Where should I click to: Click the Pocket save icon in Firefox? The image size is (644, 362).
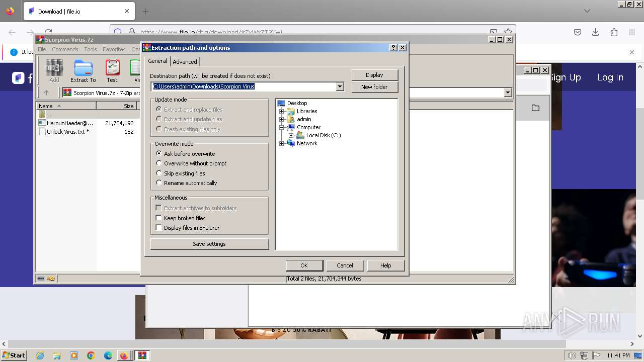(x=578, y=32)
